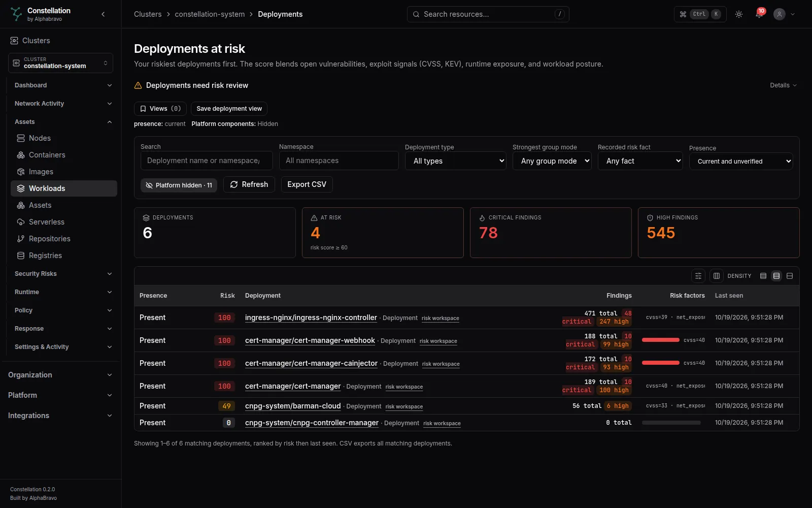Expand Network Activity menu section

coord(63,104)
